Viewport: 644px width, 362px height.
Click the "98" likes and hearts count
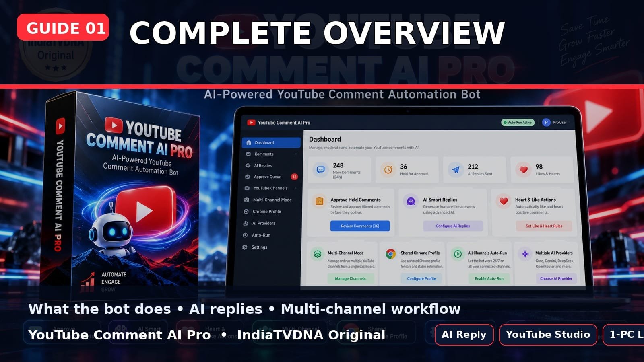539,167
